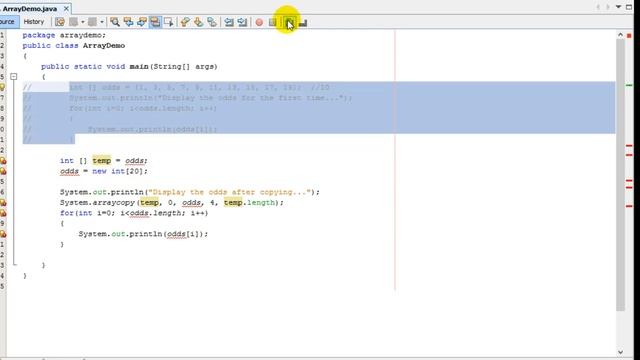Click the Find Selection magnifier icon
Viewport: 640px width, 360px height.
(115, 22)
